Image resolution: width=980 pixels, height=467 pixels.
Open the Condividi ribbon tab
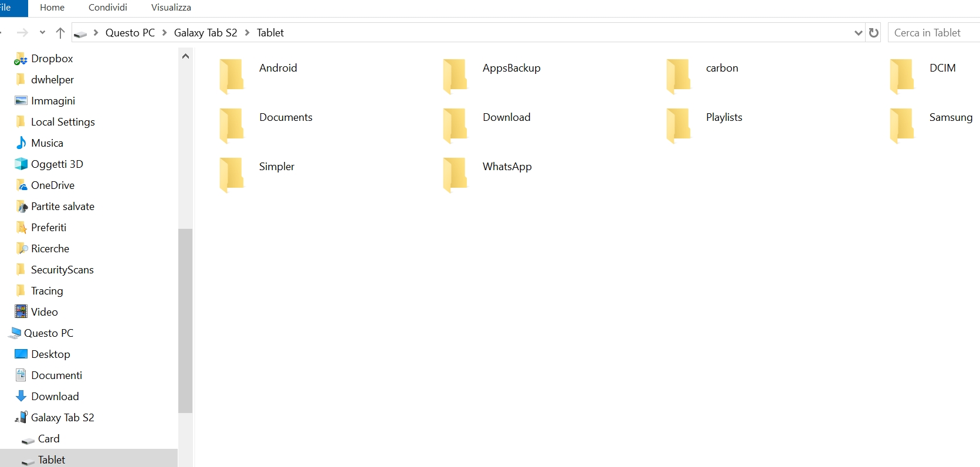(108, 8)
